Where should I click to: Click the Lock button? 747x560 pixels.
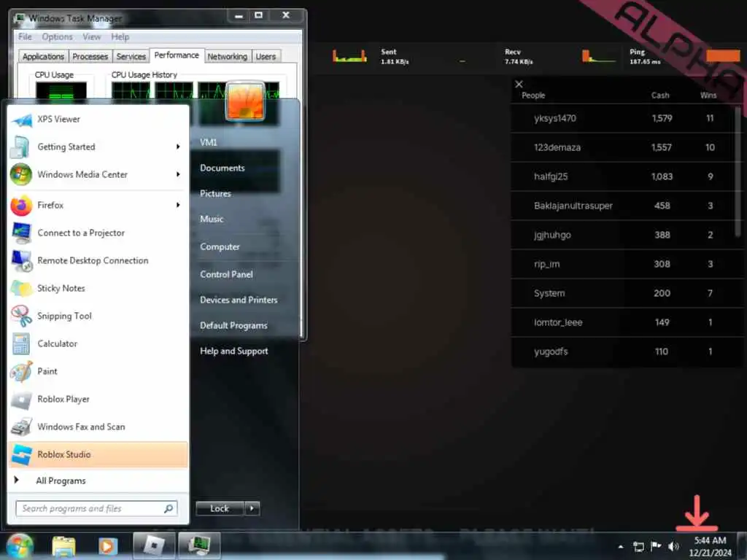(x=220, y=508)
